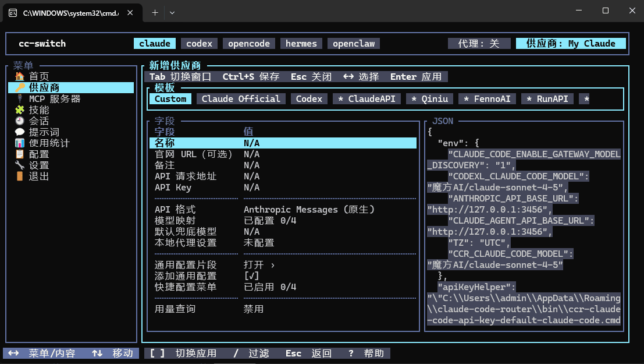Open the API 格式 Anthropic Messages option
This screenshot has width=644, height=364.
(283, 210)
